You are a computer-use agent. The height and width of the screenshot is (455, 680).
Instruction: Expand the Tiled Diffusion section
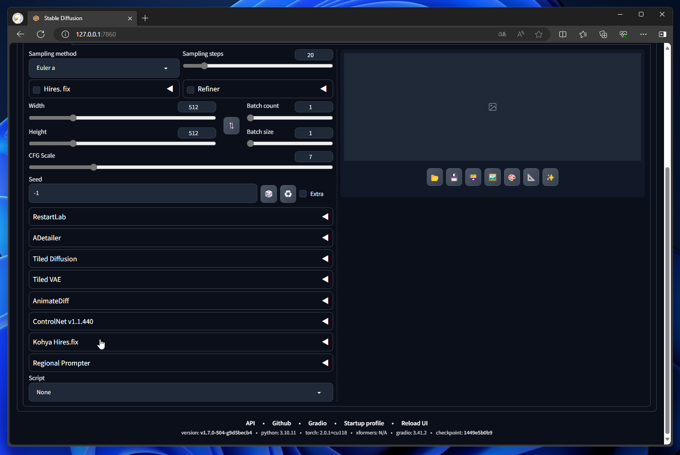click(180, 259)
